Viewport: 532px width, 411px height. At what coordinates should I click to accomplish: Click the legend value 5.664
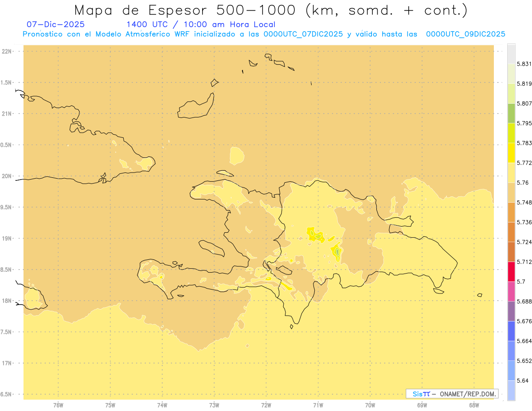point(524,341)
